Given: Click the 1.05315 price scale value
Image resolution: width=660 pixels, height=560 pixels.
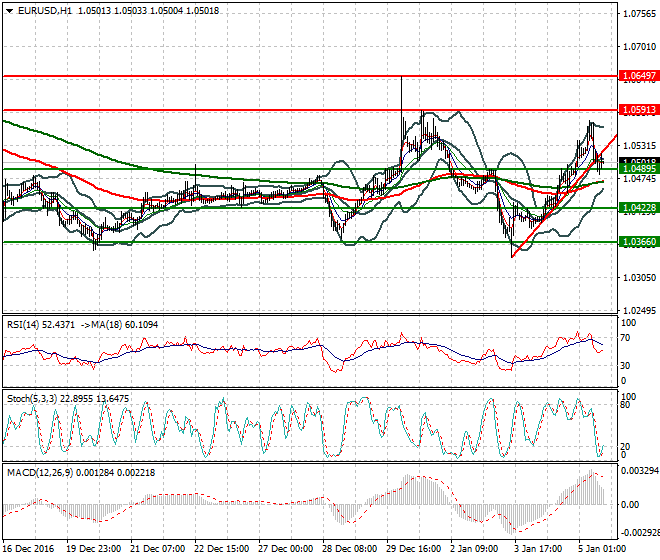Looking at the screenshot, I should (639, 146).
